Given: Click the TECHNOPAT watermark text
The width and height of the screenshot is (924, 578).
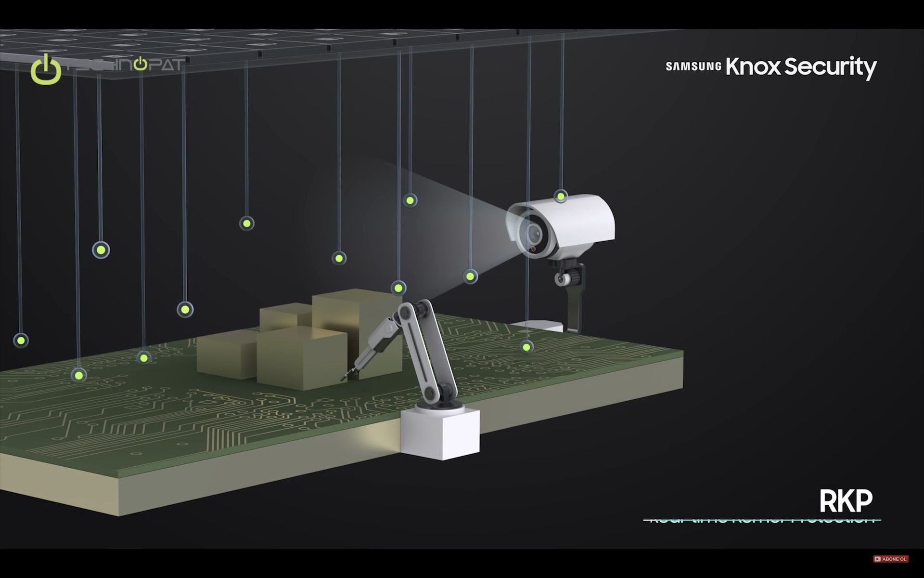Looking at the screenshot, I should click(x=125, y=65).
